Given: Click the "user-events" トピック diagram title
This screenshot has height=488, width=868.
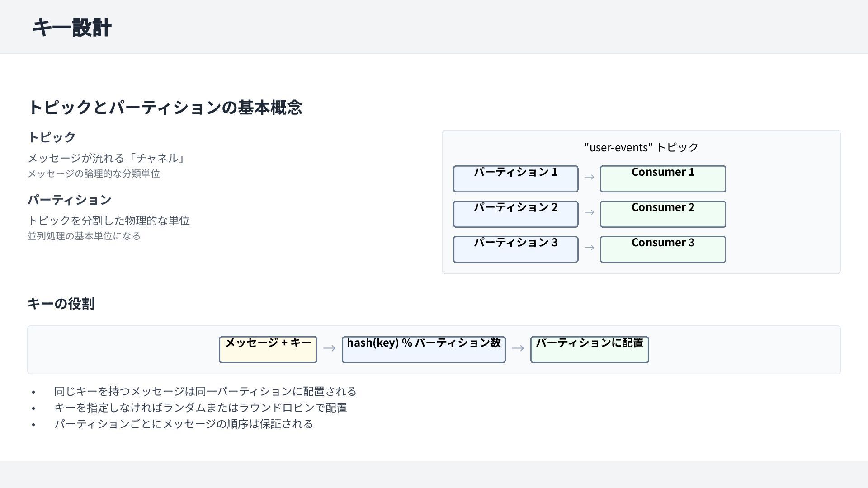Looking at the screenshot, I should click(641, 147).
